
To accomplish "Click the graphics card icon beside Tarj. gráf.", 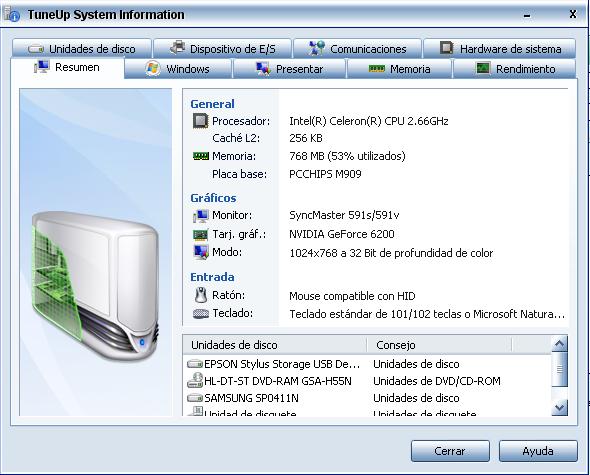I will point(200,234).
